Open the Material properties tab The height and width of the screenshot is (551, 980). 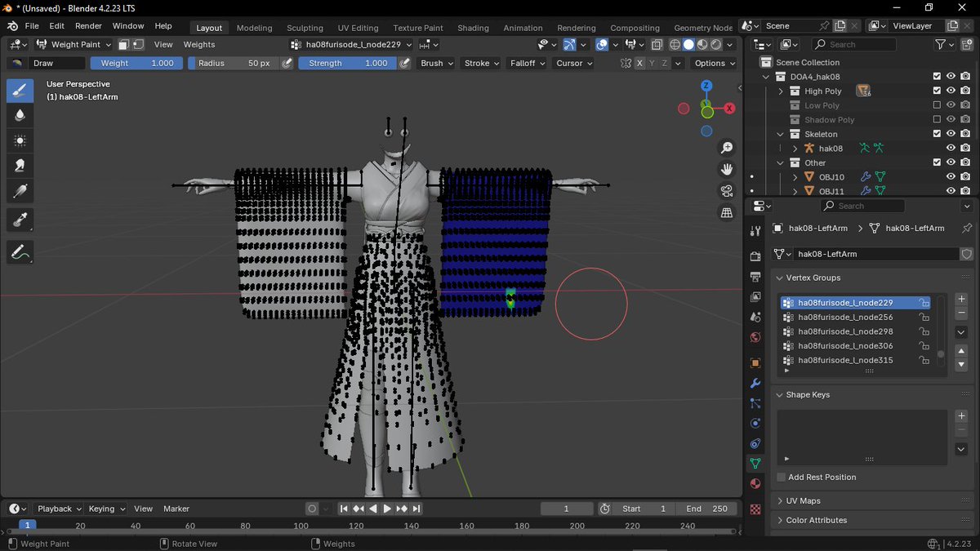[755, 483]
